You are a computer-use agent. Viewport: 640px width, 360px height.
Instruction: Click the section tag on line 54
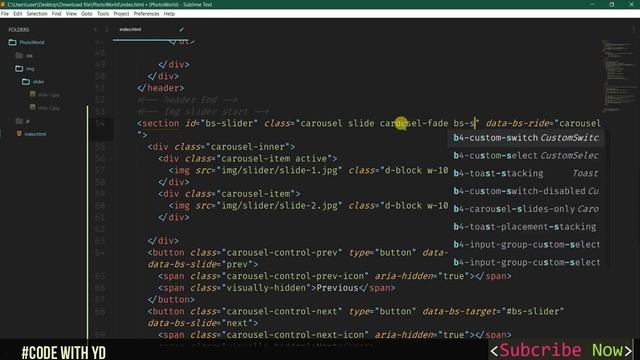click(x=160, y=123)
